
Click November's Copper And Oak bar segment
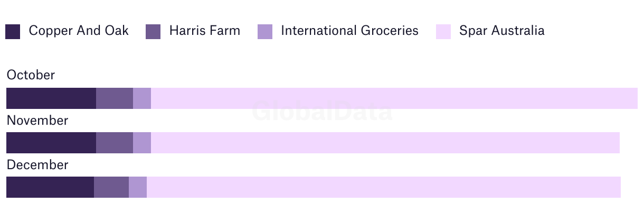point(51,143)
